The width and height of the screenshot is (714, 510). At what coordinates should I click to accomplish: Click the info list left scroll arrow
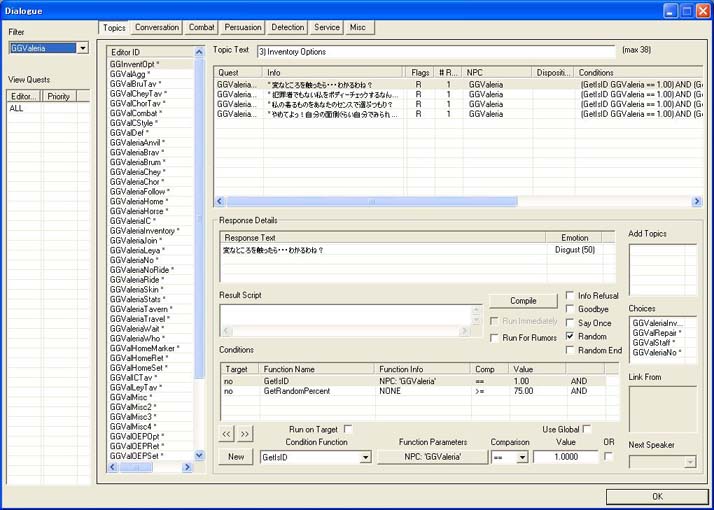[x=220, y=201]
